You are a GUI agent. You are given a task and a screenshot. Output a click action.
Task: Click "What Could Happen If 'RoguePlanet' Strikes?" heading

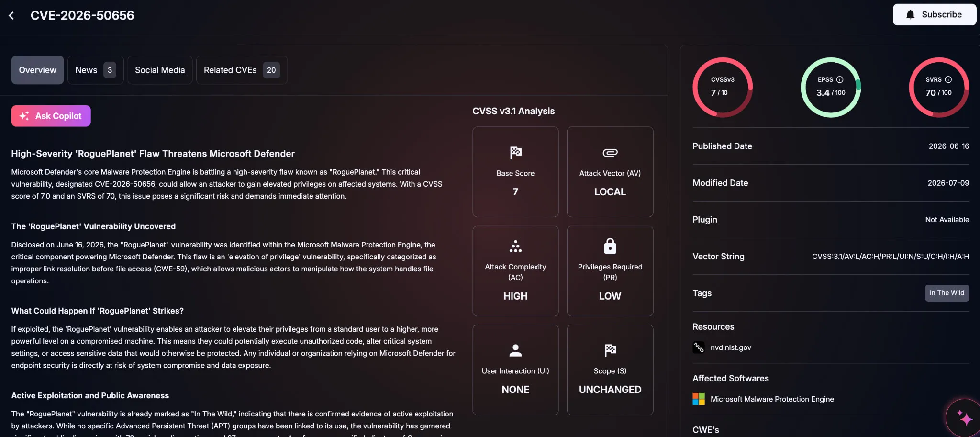98,311
